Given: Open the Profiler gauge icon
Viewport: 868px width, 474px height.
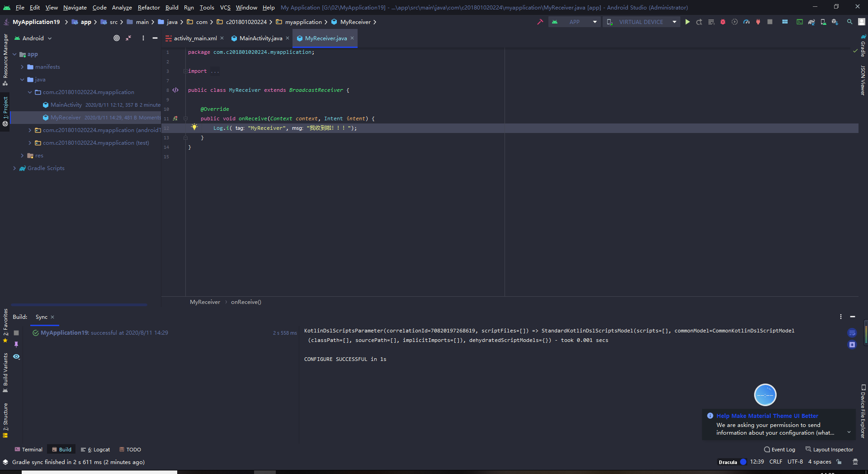Looking at the screenshot, I should point(746,22).
